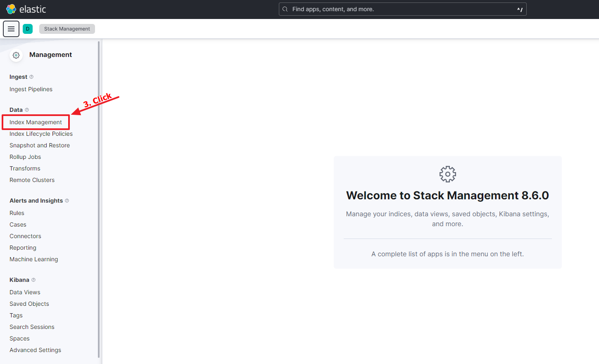599x364 pixels.
Task: Show Ingest section help icon
Action: [31, 77]
